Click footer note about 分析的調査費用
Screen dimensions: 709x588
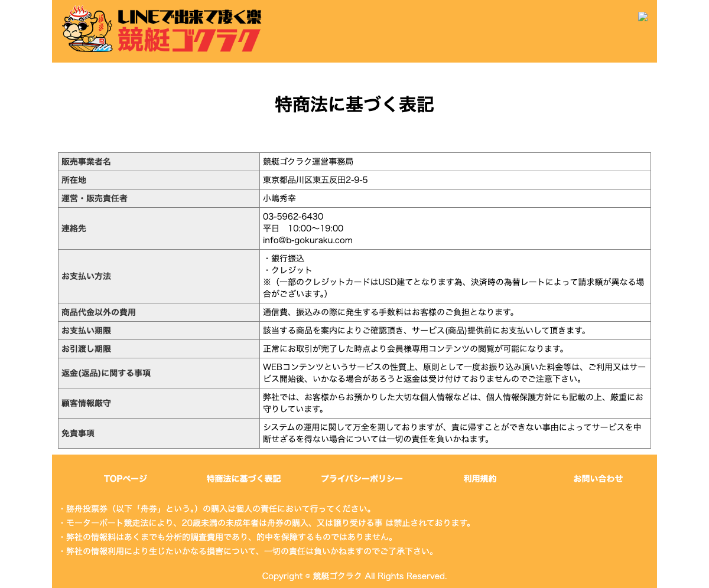(226, 537)
